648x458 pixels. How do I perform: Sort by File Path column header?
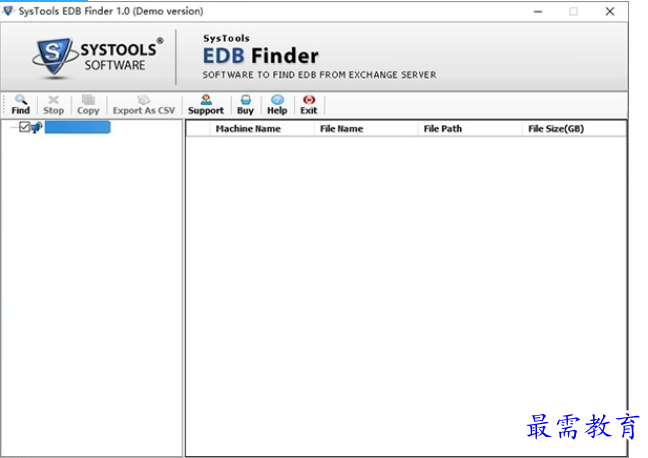coord(470,129)
